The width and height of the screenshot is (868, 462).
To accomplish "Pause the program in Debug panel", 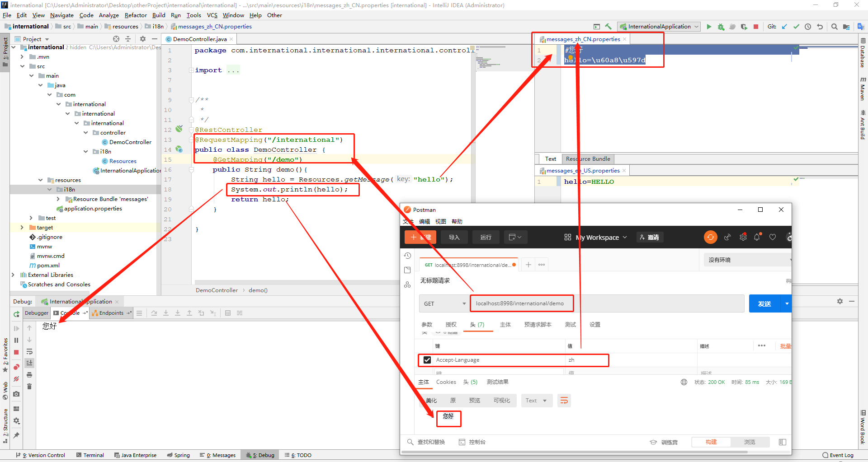I will (16, 341).
